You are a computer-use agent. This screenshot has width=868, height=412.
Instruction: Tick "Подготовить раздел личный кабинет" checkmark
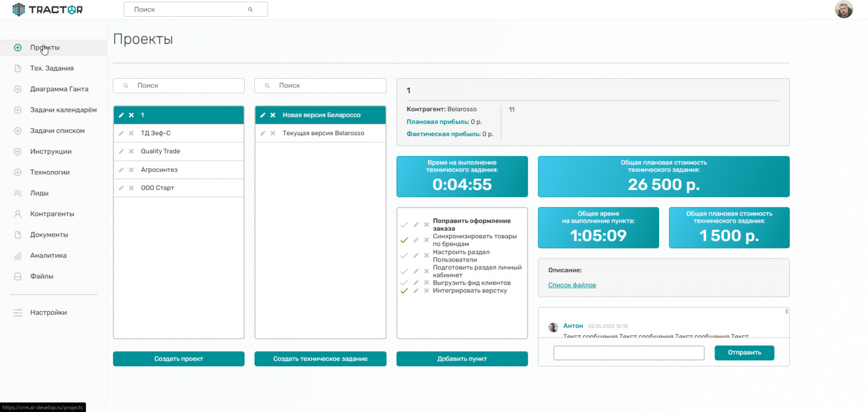click(x=404, y=271)
